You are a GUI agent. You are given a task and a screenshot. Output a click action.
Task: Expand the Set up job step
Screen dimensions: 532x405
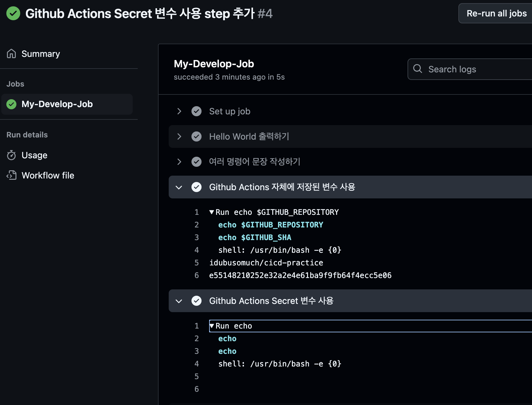(x=179, y=111)
